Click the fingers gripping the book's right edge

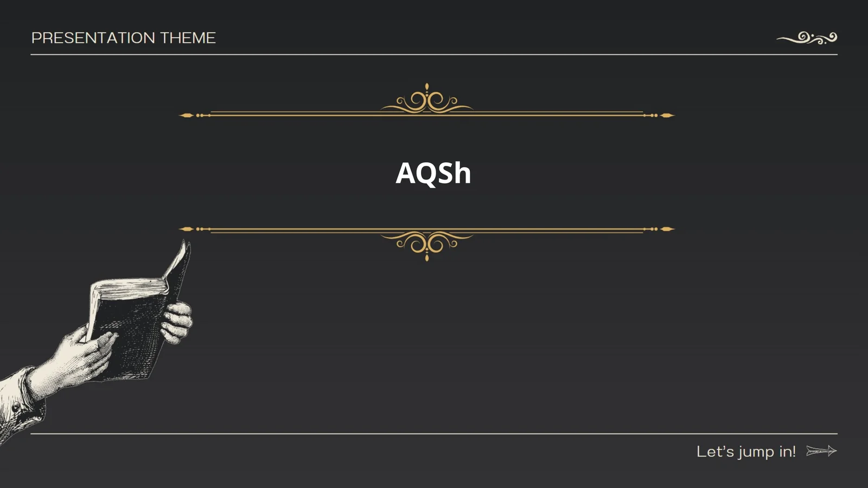[177, 323]
